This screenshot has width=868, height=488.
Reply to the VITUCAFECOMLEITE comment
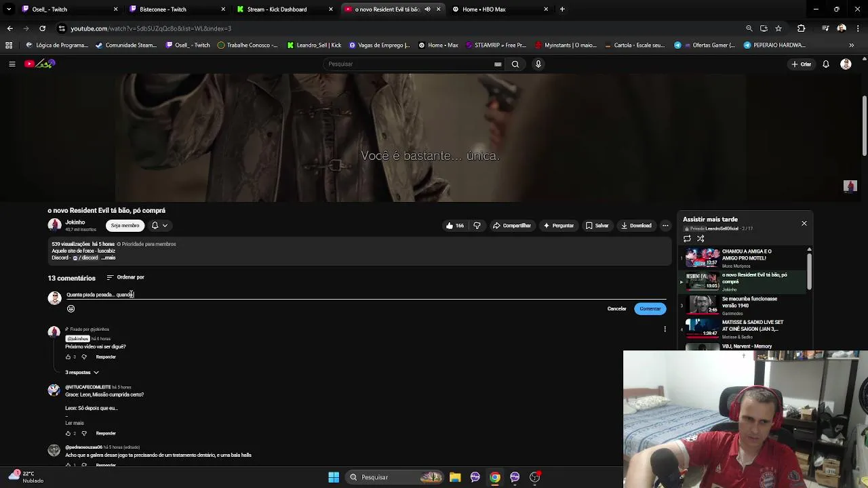pos(106,434)
